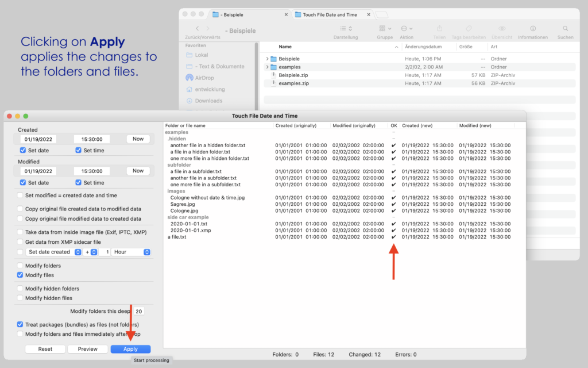
Task: Edit the Created time field 15:30:00
Action: point(92,139)
